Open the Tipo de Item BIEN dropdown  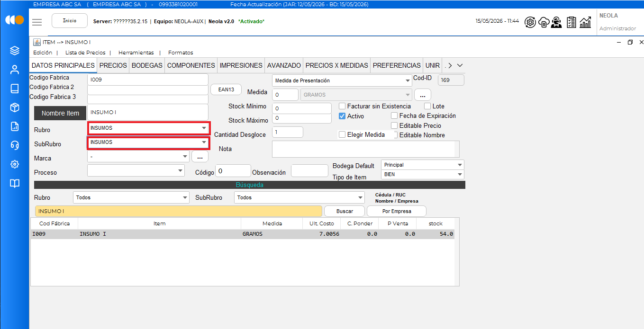pyautogui.click(x=423, y=175)
